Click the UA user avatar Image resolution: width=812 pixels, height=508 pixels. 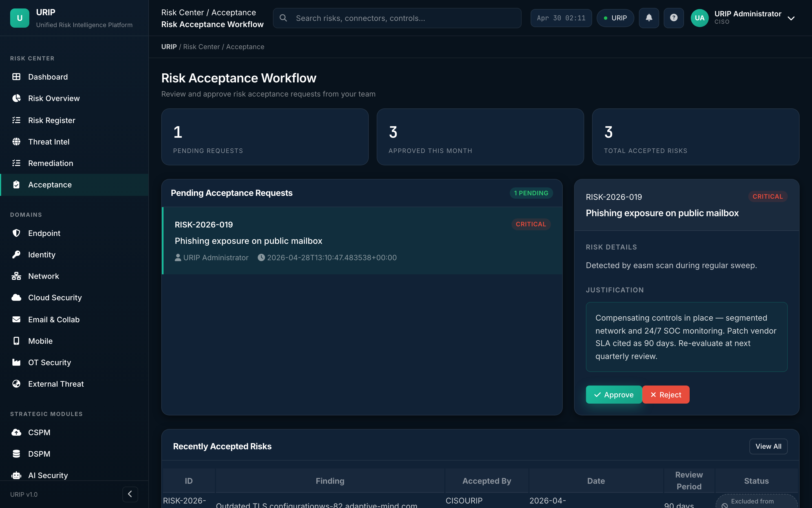pos(700,18)
